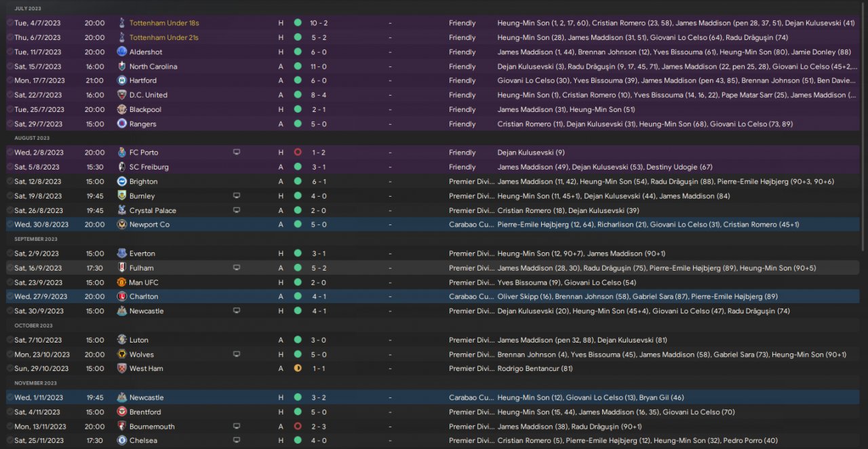Click the TV broadcast icon on Chelsea row

tap(237, 441)
